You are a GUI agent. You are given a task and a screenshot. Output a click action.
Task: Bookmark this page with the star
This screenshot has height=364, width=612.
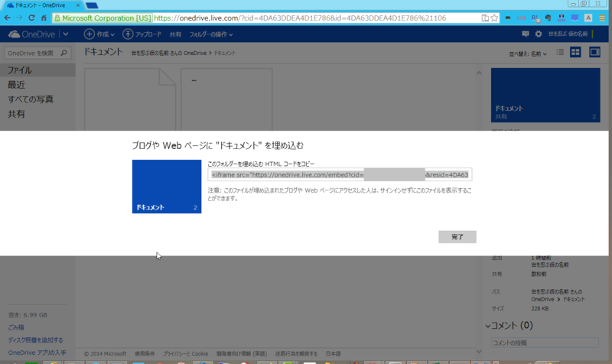coord(494,18)
